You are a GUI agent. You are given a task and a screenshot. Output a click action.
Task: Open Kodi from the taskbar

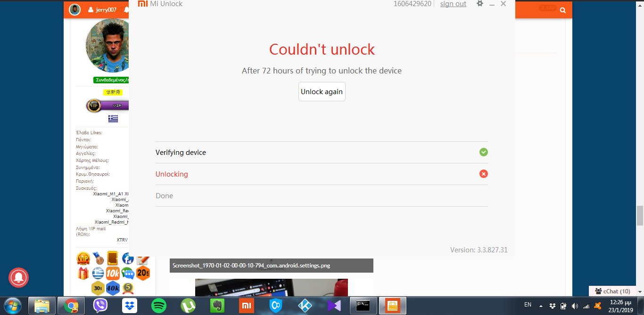305,306
